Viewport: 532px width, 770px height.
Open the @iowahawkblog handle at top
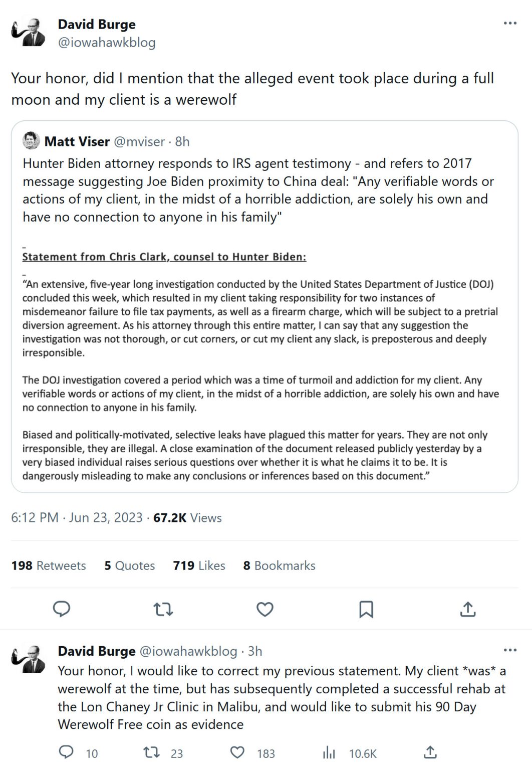(x=107, y=43)
